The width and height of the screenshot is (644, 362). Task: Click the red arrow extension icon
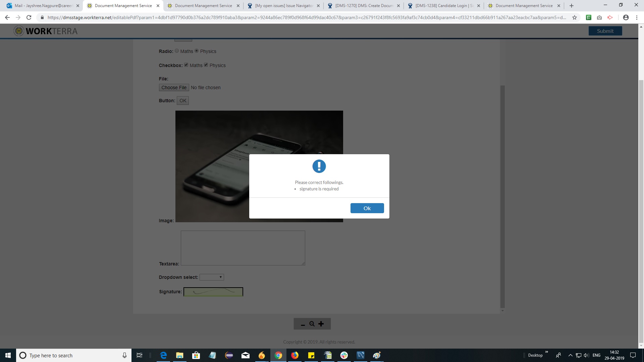[x=610, y=17]
